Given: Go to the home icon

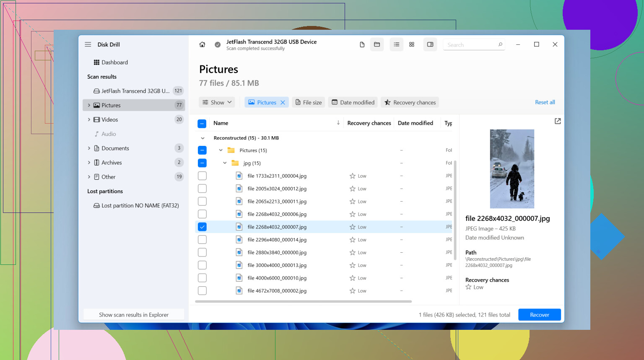Looking at the screenshot, I should (202, 44).
